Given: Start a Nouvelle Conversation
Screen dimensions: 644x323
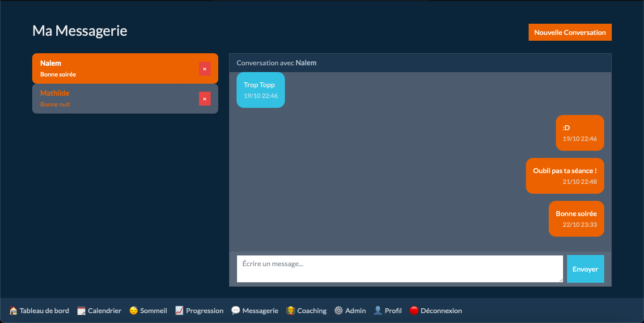Looking at the screenshot, I should coord(570,32).
